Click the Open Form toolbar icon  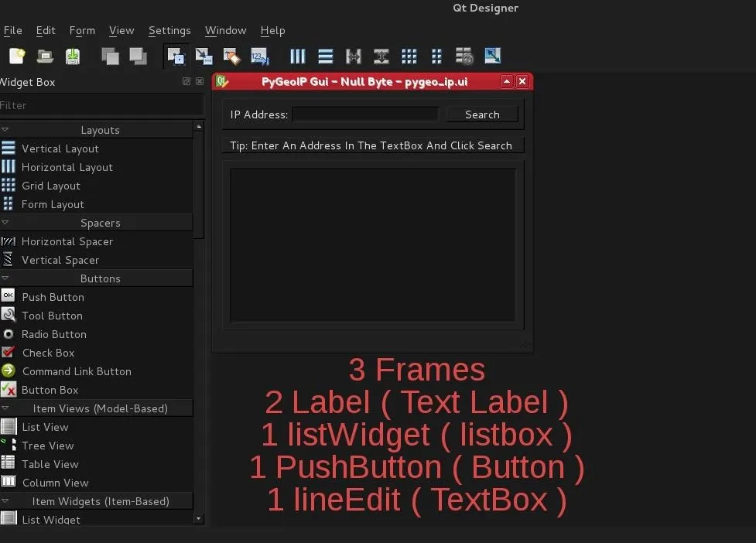45,56
